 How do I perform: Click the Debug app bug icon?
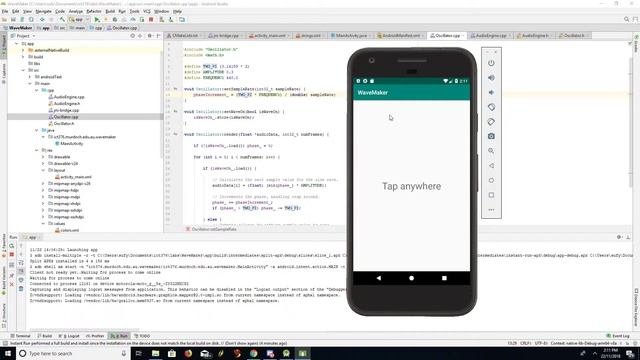point(115,20)
